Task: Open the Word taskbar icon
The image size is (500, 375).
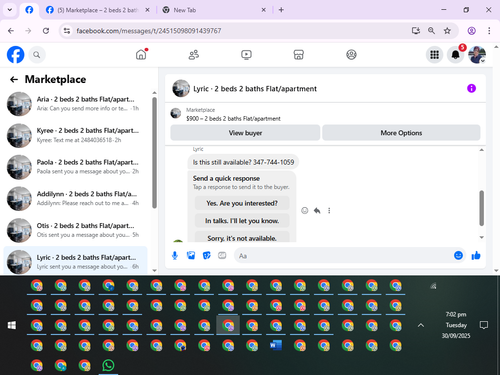Action: (276, 345)
